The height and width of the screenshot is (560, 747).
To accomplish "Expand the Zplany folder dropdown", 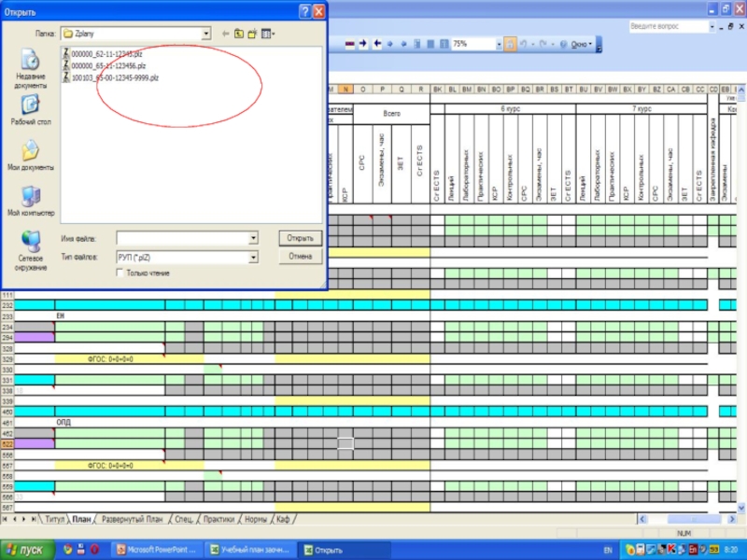I will (x=205, y=34).
